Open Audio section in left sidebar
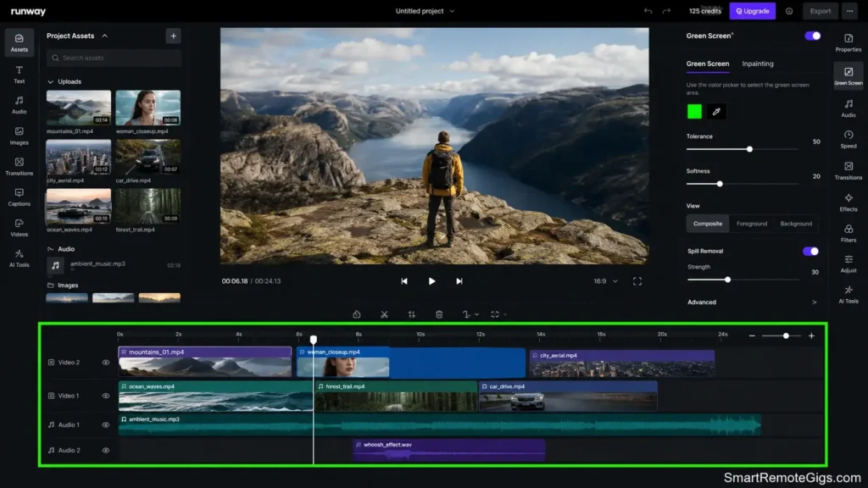This screenshot has height=488, width=868. point(19,104)
